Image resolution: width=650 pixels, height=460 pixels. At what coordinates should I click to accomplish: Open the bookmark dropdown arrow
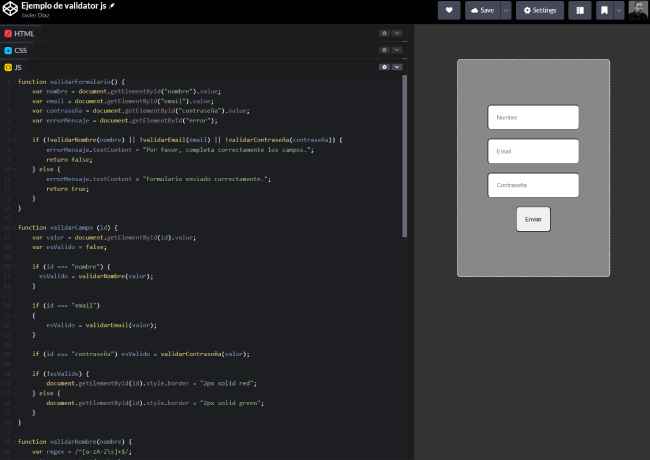point(618,10)
